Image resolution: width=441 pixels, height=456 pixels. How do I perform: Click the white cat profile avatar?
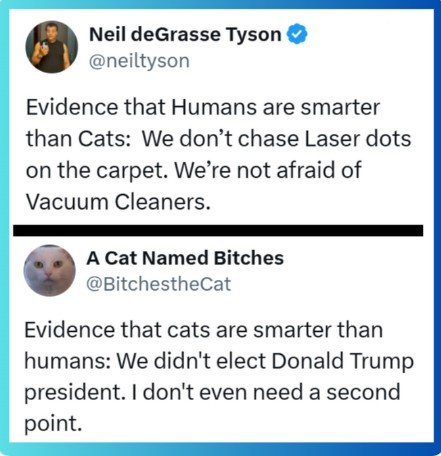coord(50,271)
